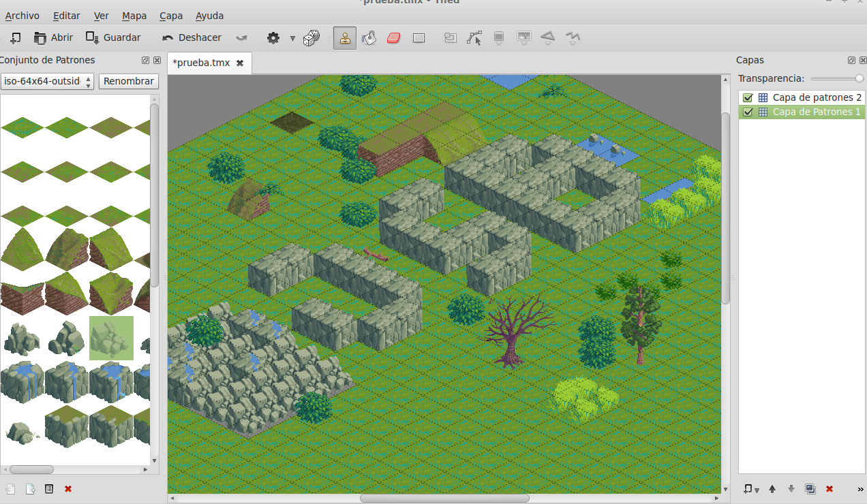Open the iso-64x64-outside tileset dropdown
This screenshot has width=867, height=504.
coord(48,82)
